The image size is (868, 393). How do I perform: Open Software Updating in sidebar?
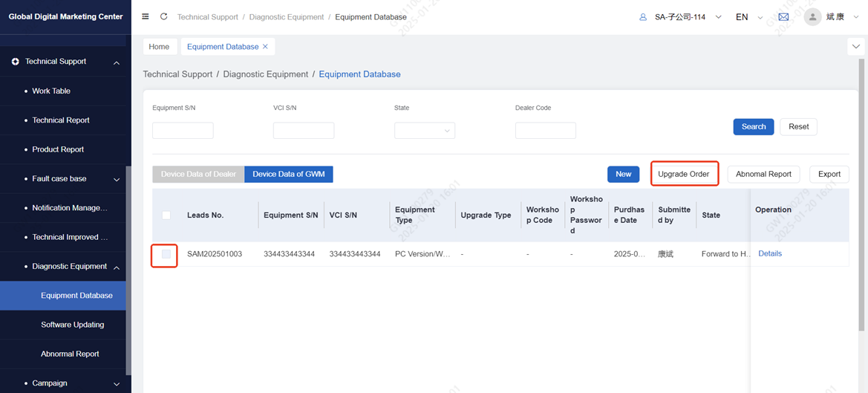[x=72, y=325]
